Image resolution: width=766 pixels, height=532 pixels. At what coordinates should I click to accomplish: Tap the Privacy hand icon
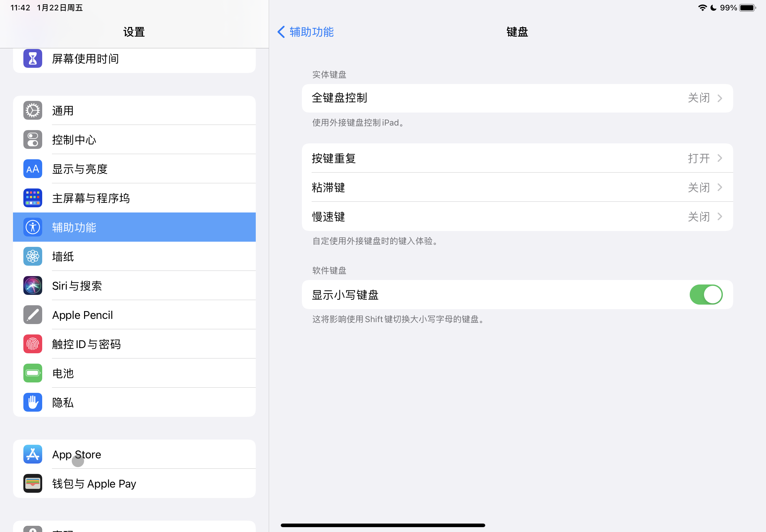tap(33, 402)
